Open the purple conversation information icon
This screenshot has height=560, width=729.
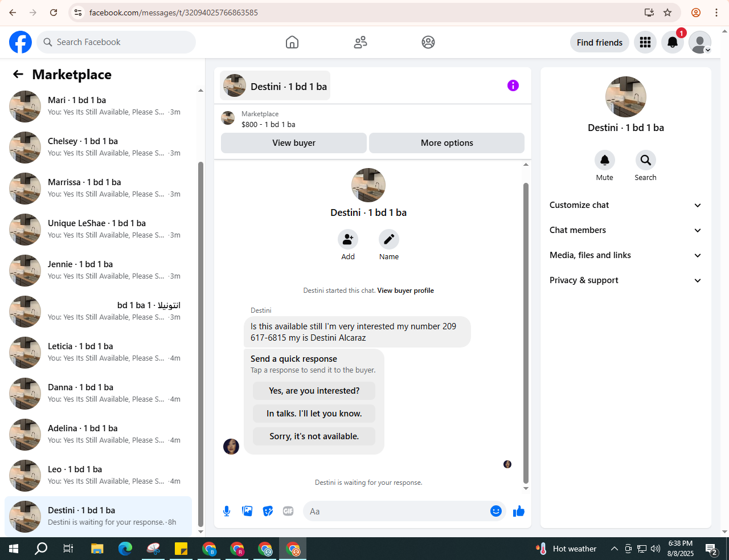coord(513,85)
